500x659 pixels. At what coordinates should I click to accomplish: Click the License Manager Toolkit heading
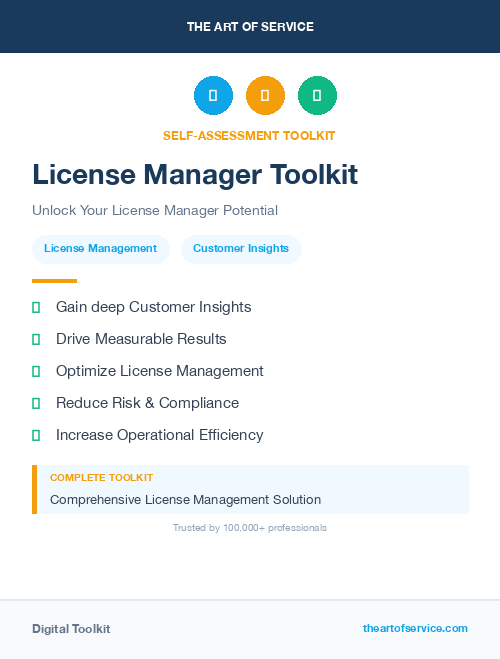[x=195, y=174]
